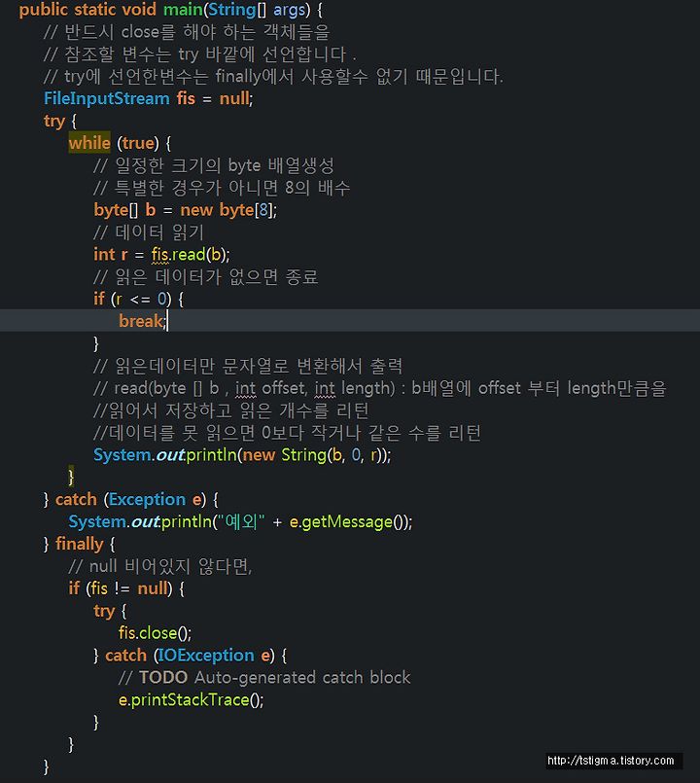Click the highlighted 'while' keyword

89,143
